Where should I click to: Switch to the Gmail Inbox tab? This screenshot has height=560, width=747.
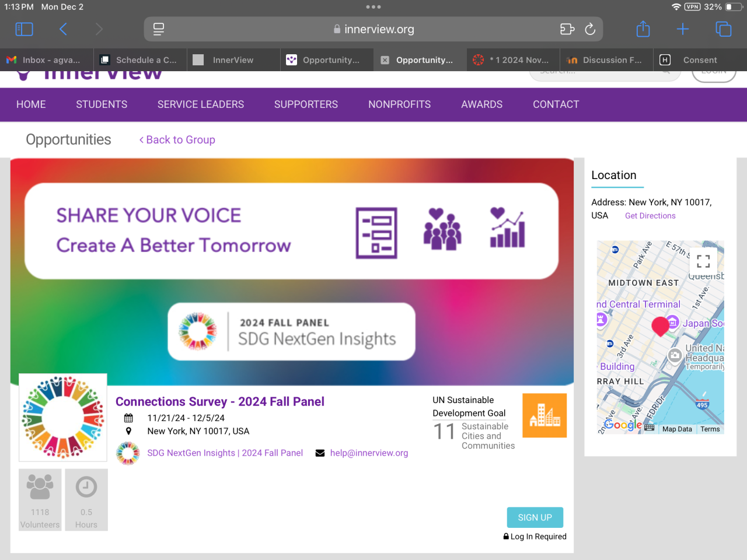pyautogui.click(x=47, y=60)
